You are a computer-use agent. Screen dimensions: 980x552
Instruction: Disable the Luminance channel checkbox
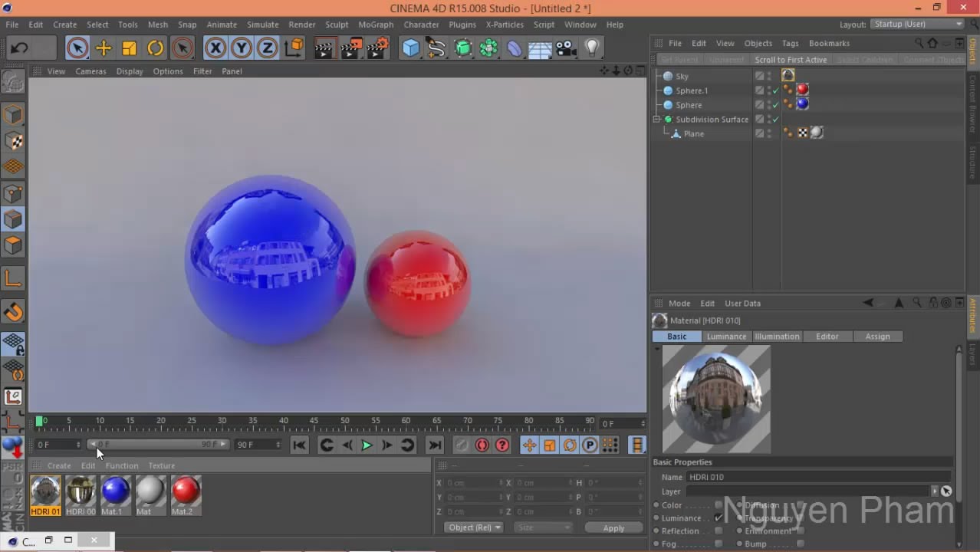[x=719, y=518]
